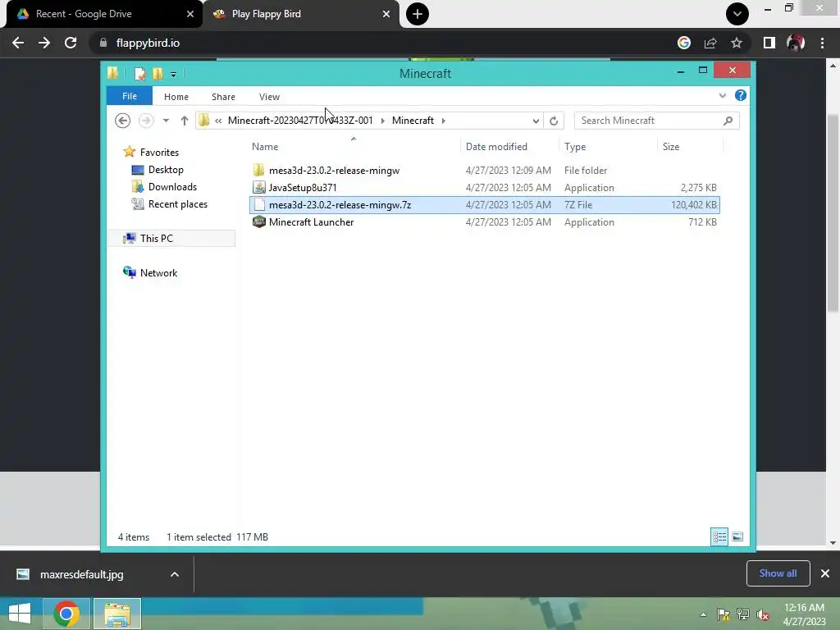The height and width of the screenshot is (630, 840).
Task: Reload the flappybird.io page
Action: 71,43
